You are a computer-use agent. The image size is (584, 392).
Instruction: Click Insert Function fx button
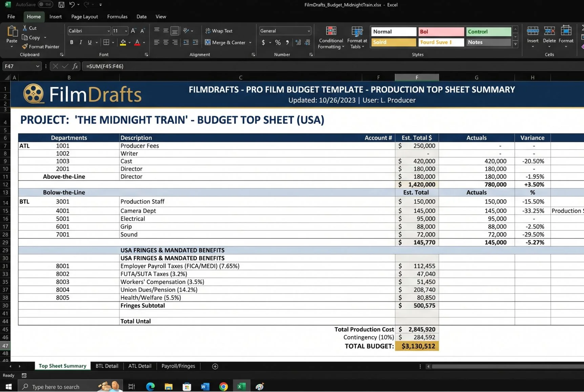75,66
